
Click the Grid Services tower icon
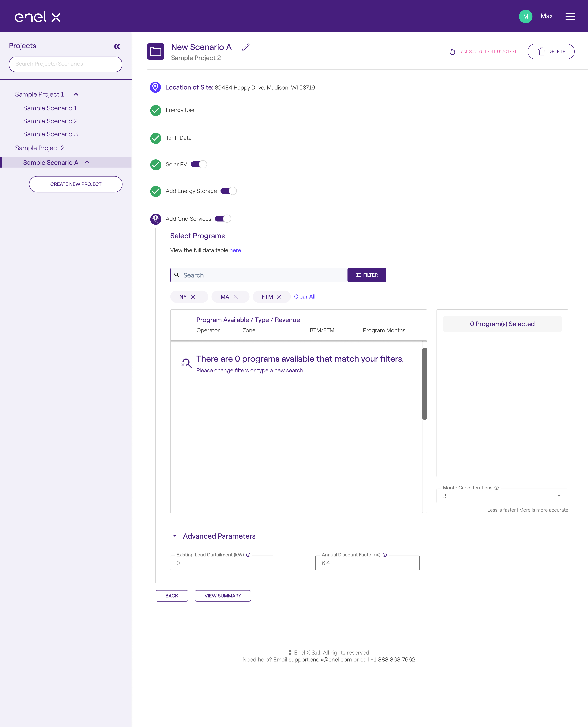tap(156, 219)
